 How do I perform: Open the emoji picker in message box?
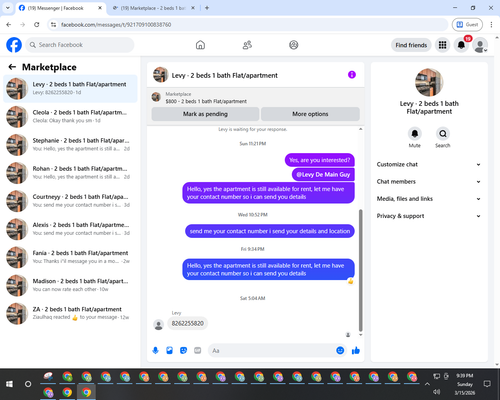point(340,350)
